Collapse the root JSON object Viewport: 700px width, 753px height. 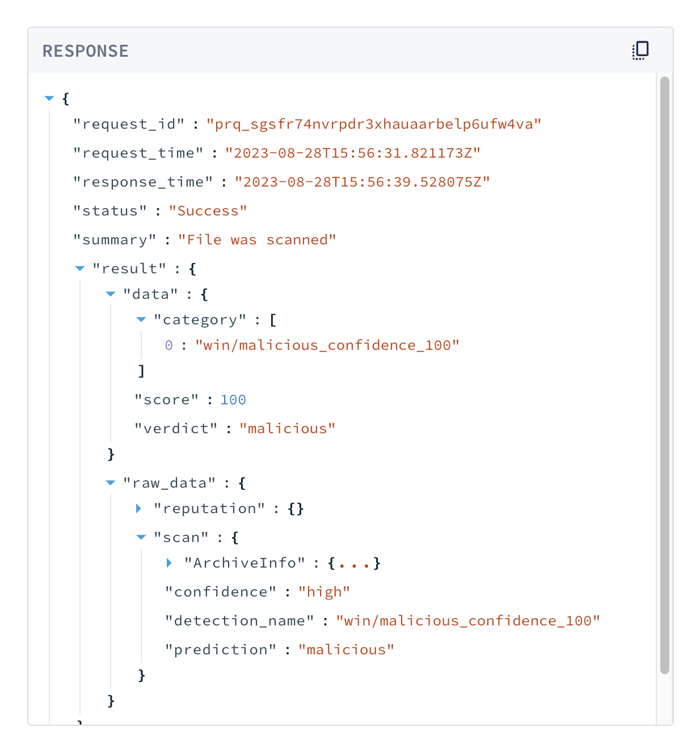49,99
